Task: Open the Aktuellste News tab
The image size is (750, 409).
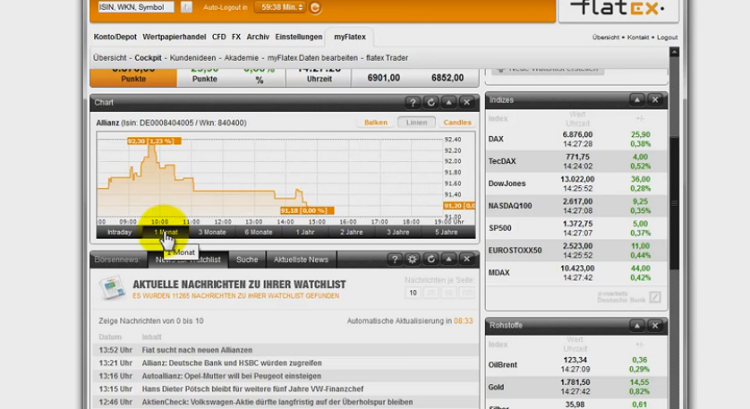Action: pos(301,259)
